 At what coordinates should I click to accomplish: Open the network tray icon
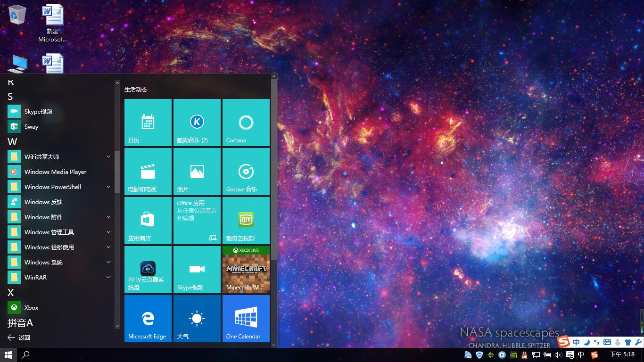tap(536, 355)
